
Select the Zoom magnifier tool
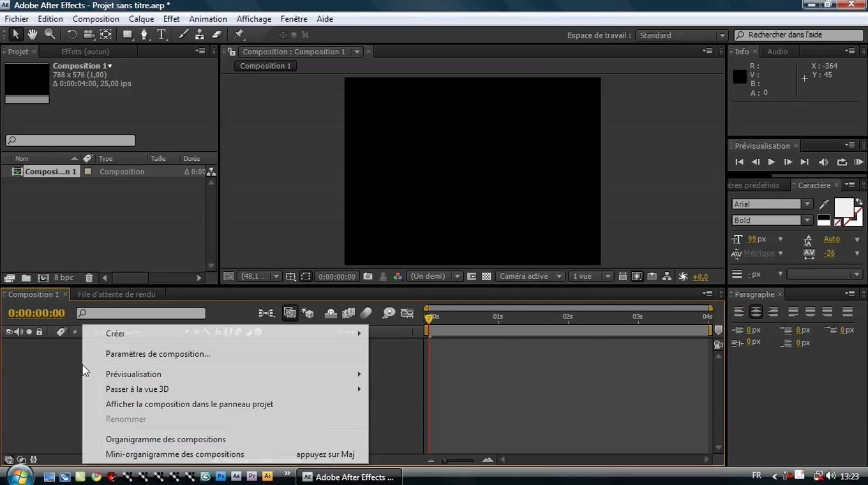point(50,34)
